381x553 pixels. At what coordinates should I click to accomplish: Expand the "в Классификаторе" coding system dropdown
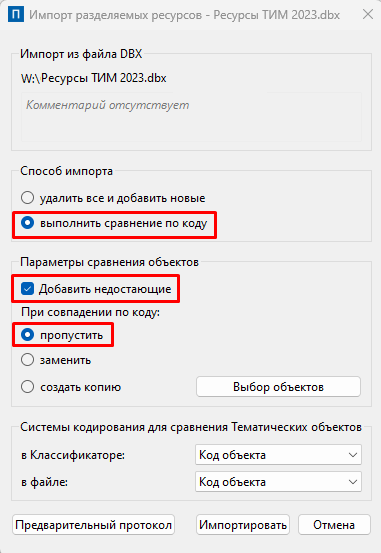click(x=278, y=455)
